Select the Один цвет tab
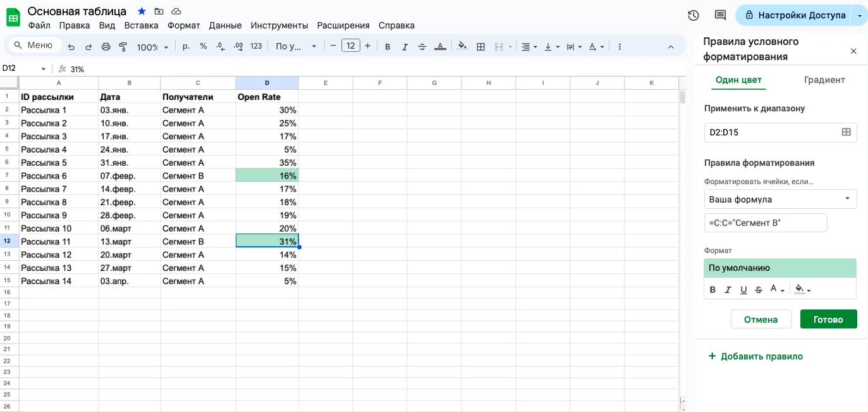The image size is (868, 412). coord(738,80)
